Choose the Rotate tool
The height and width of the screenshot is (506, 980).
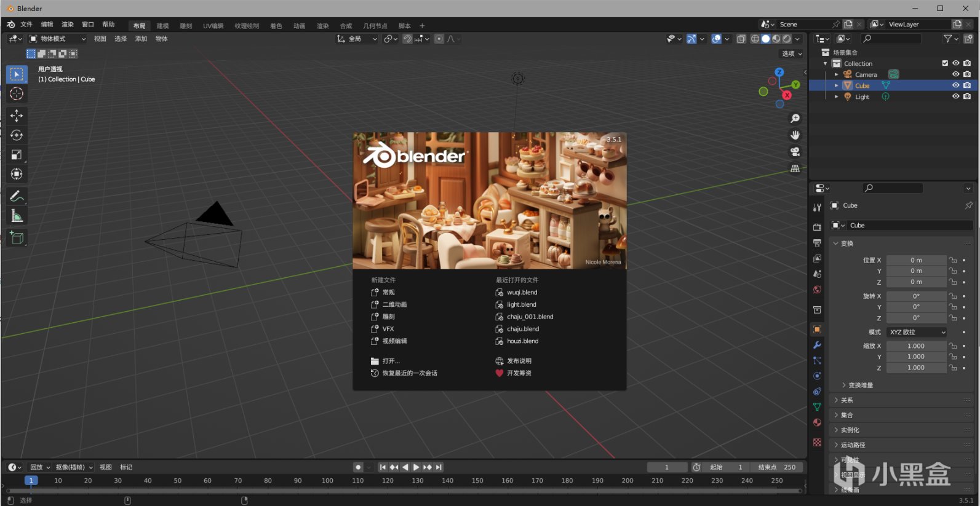tap(17, 135)
